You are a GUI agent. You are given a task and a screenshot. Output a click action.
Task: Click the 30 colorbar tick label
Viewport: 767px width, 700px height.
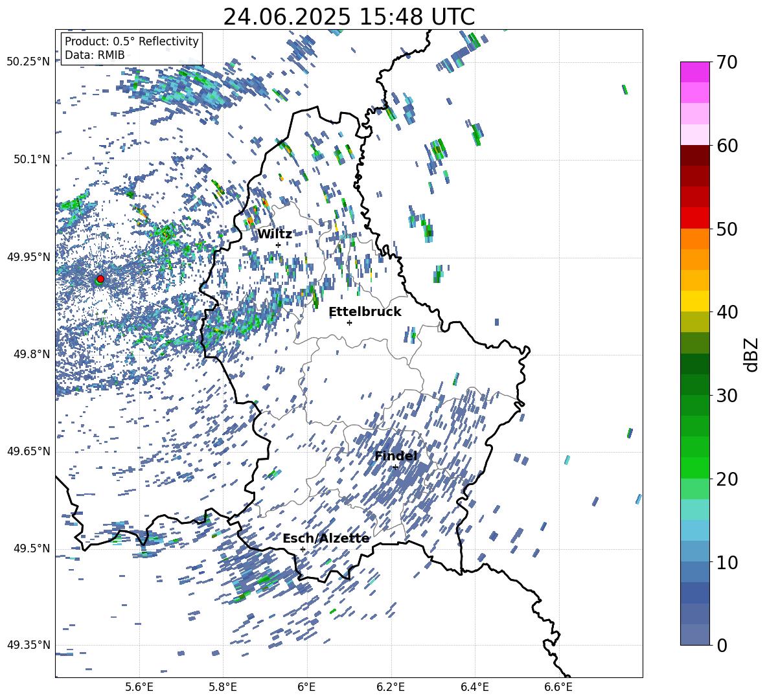click(727, 396)
